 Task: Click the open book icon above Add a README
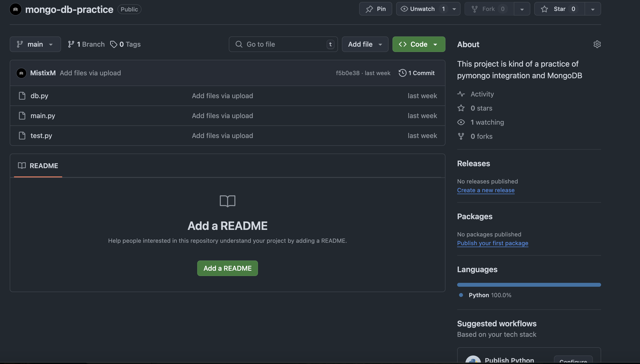pos(227,201)
